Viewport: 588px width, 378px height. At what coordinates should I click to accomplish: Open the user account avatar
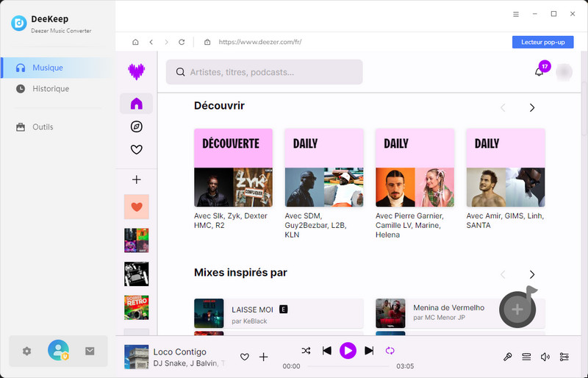[58, 350]
